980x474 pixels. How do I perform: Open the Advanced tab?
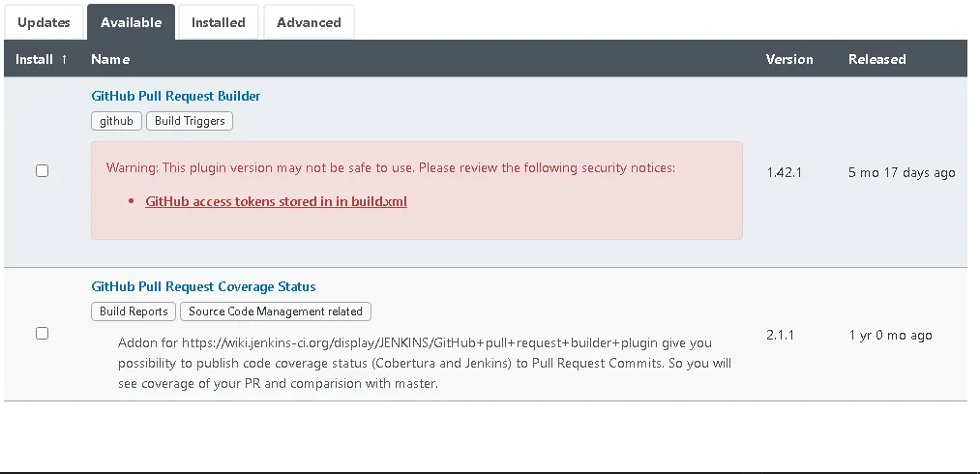(x=309, y=22)
